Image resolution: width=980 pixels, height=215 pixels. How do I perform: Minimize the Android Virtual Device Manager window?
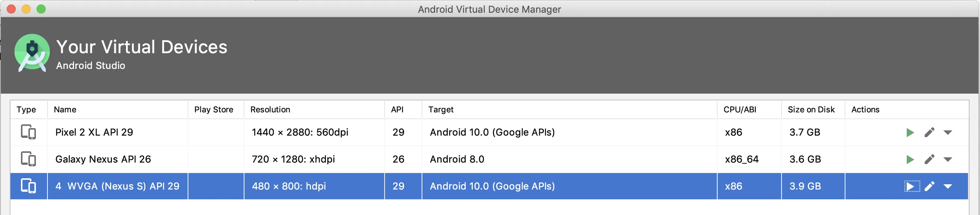click(x=26, y=9)
